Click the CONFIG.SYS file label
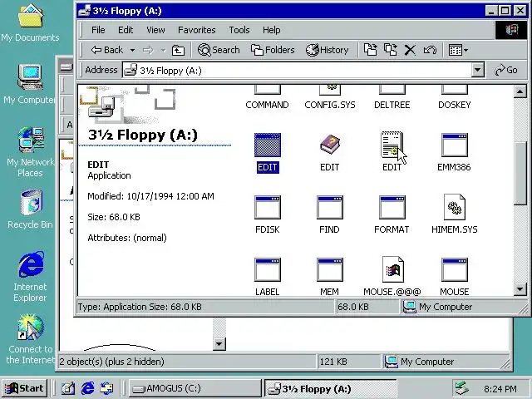The image size is (532, 399). click(330, 105)
